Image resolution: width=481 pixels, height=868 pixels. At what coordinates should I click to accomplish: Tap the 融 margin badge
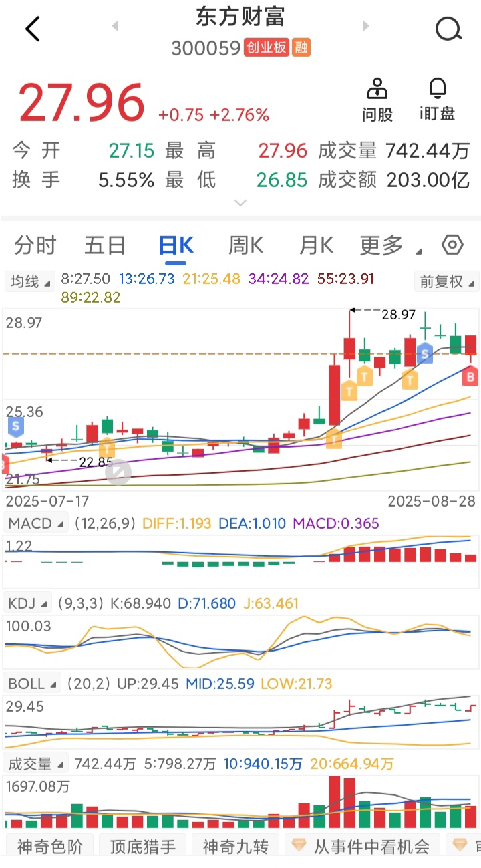click(x=301, y=48)
